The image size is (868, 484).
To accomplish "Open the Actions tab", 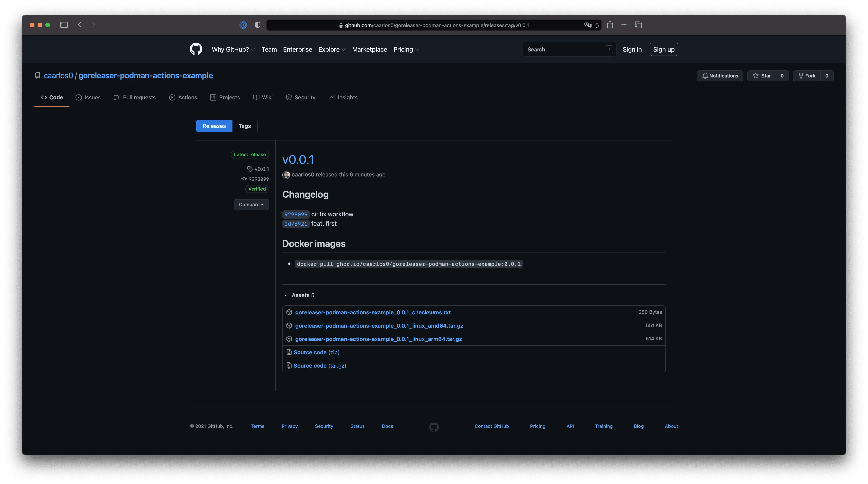I will (x=183, y=97).
